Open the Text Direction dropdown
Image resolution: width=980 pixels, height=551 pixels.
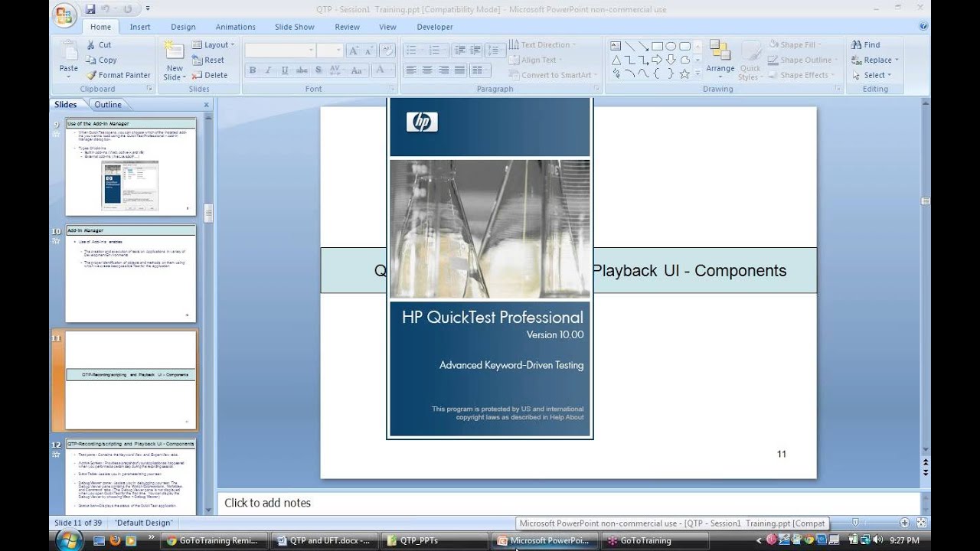click(541, 44)
